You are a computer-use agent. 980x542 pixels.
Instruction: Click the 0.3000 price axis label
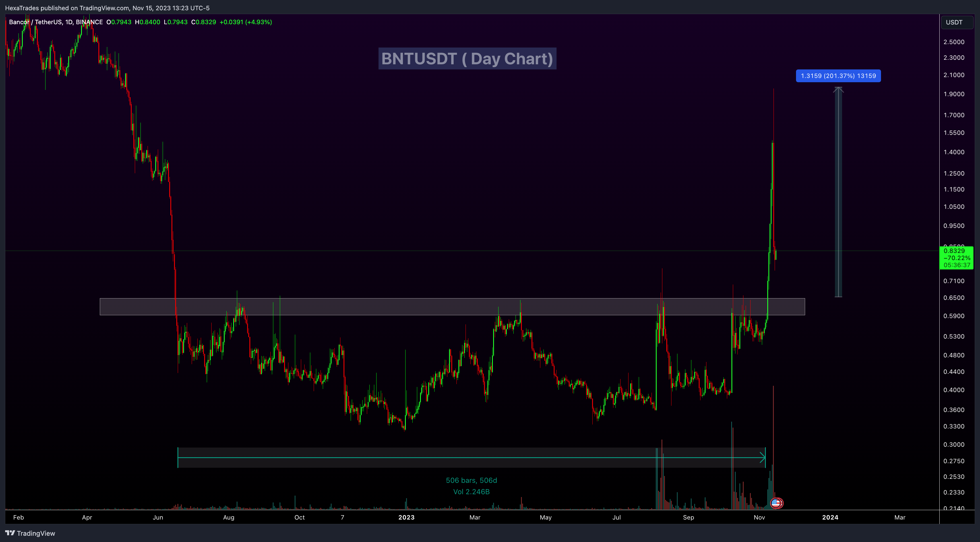pos(954,445)
